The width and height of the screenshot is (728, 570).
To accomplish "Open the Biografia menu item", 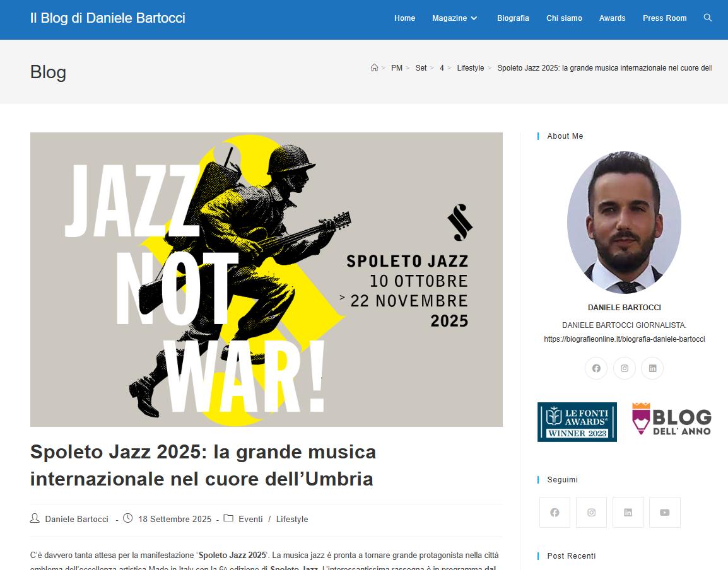I will coord(513,18).
